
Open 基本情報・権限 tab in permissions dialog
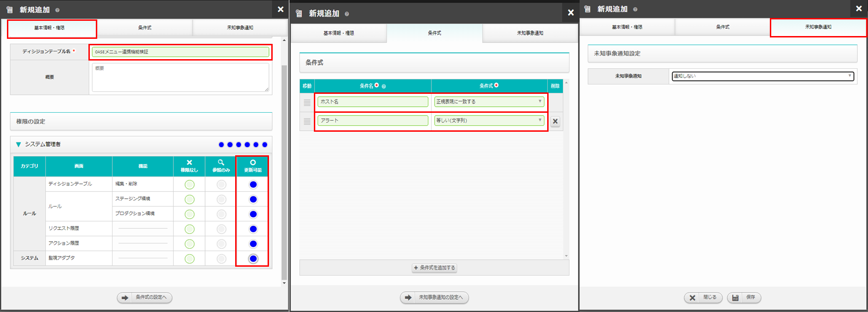click(x=50, y=28)
